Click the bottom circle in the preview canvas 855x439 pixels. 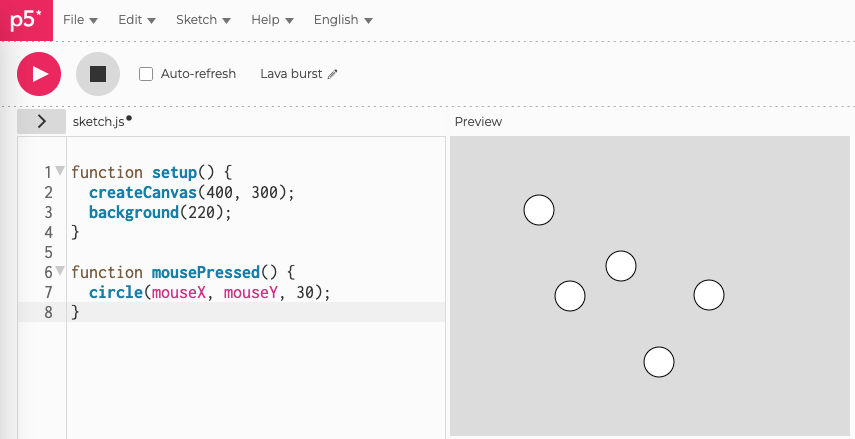click(x=658, y=361)
